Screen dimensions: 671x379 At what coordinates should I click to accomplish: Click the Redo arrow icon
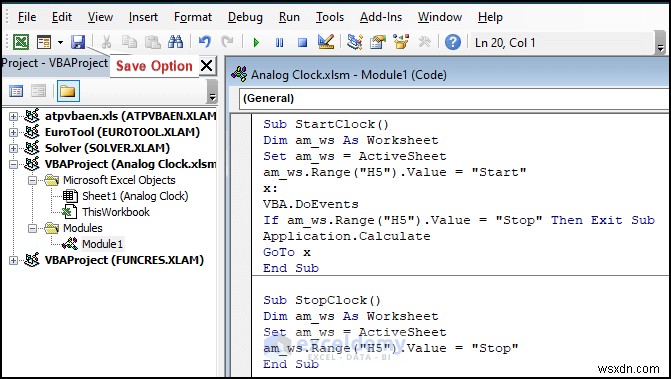click(x=227, y=42)
